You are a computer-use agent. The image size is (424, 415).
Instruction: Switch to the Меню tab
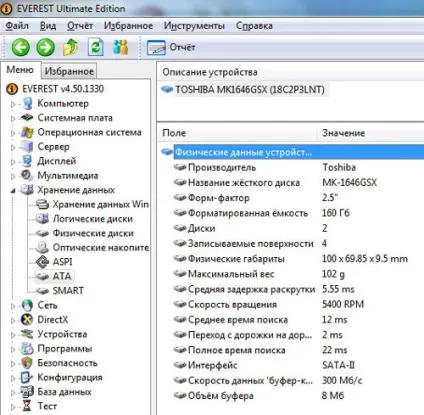pyautogui.click(x=20, y=70)
